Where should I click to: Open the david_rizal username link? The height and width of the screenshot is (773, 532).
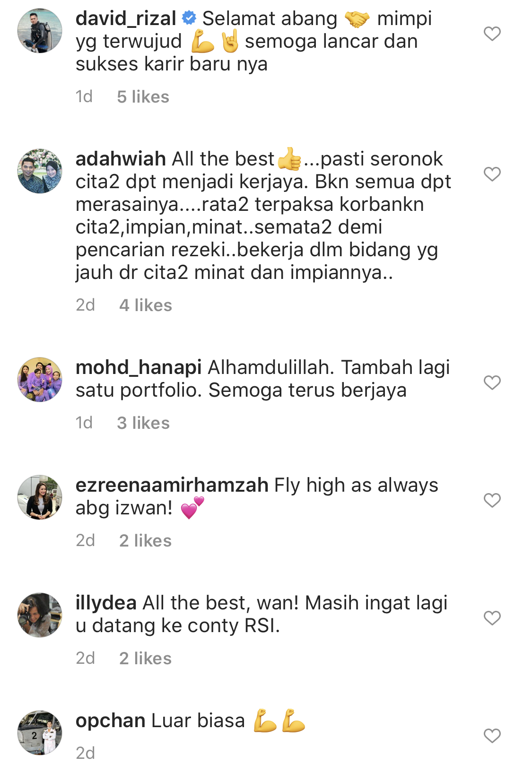point(126,18)
